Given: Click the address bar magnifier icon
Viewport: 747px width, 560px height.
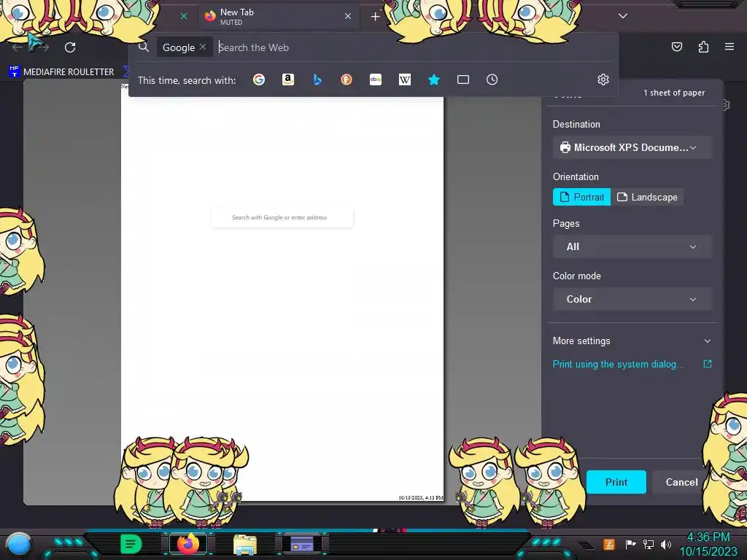Looking at the screenshot, I should tap(144, 47).
